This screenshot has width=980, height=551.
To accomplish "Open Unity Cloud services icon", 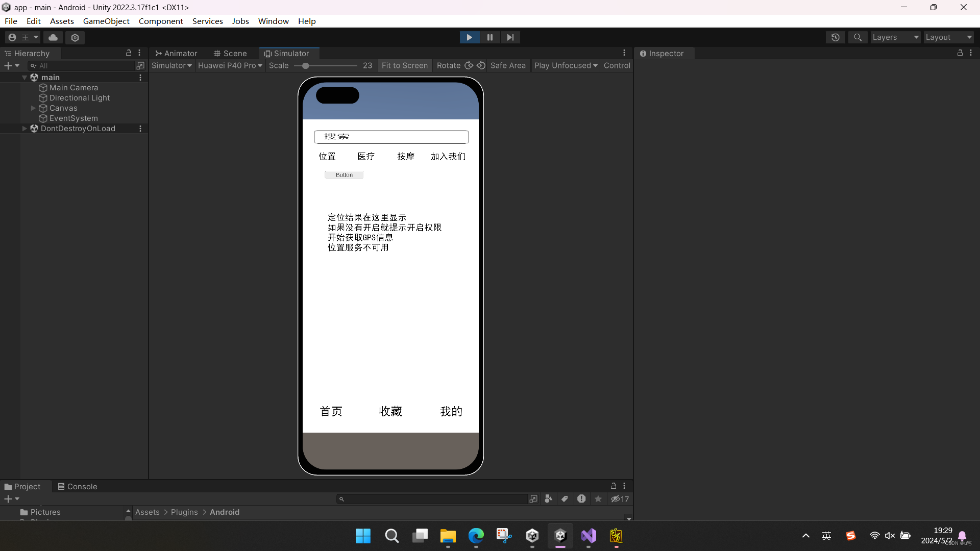I will tap(53, 37).
